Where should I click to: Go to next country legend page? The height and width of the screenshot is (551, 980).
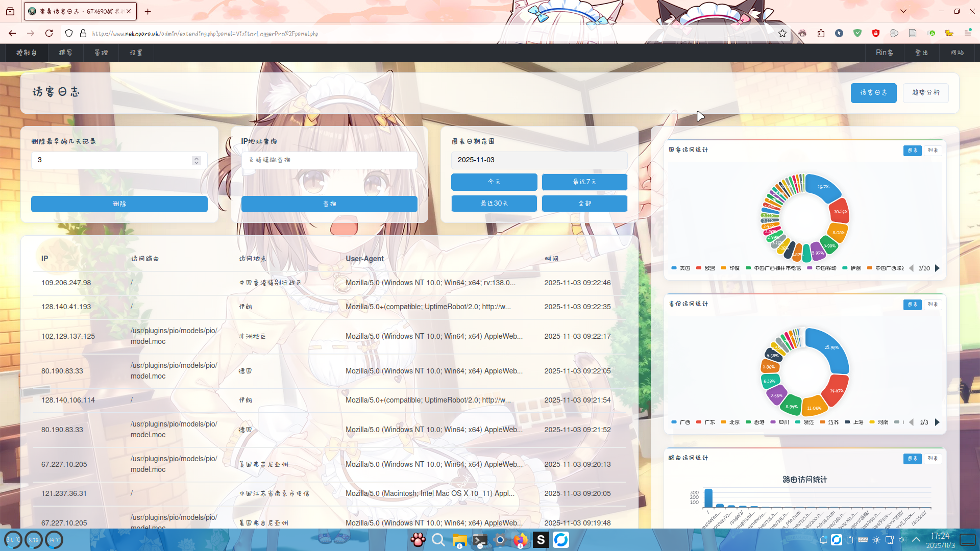click(937, 268)
